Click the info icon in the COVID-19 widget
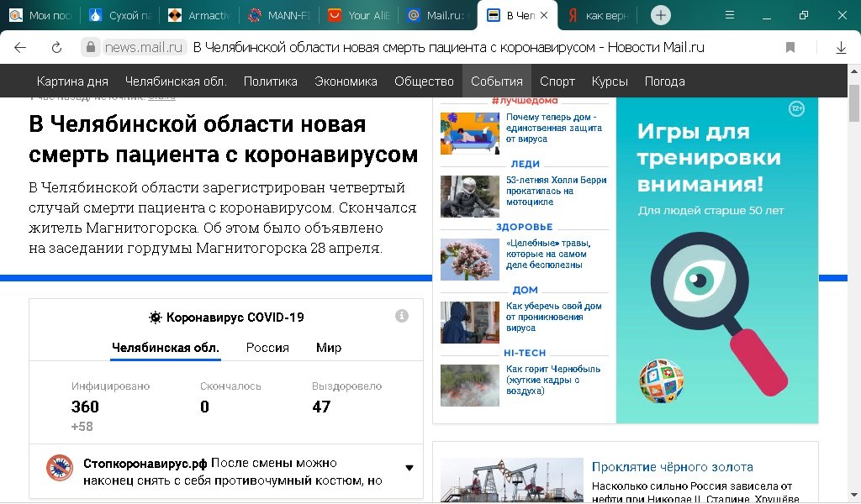Image resolution: width=861 pixels, height=504 pixels. [402, 316]
